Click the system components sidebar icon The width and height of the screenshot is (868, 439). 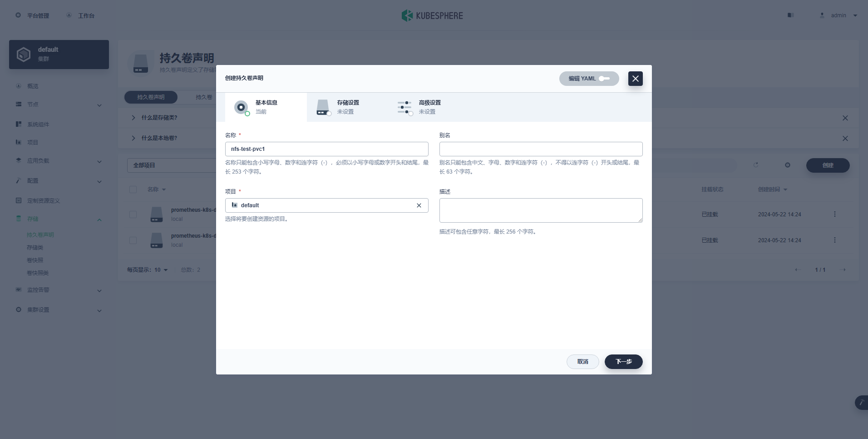pos(19,124)
